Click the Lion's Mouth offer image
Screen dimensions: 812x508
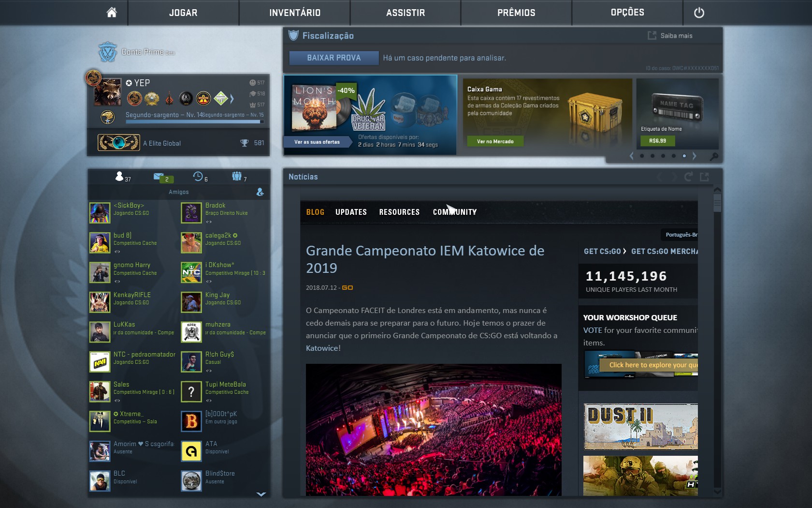click(314, 107)
